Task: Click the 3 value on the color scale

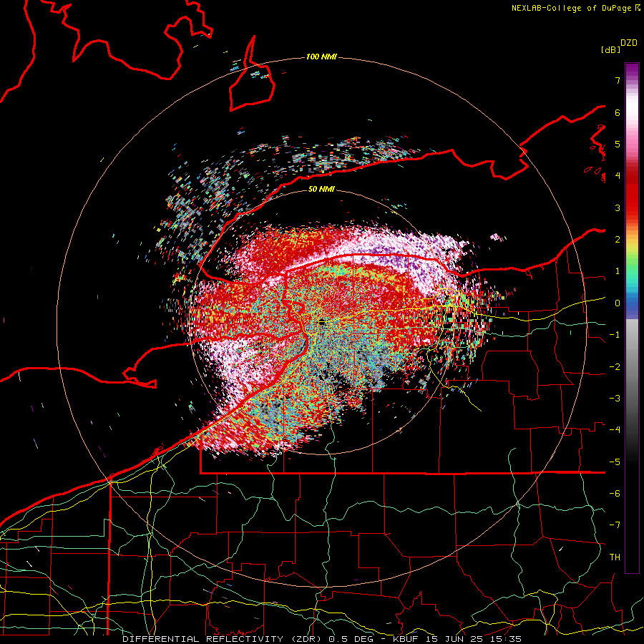Action: coord(618,208)
